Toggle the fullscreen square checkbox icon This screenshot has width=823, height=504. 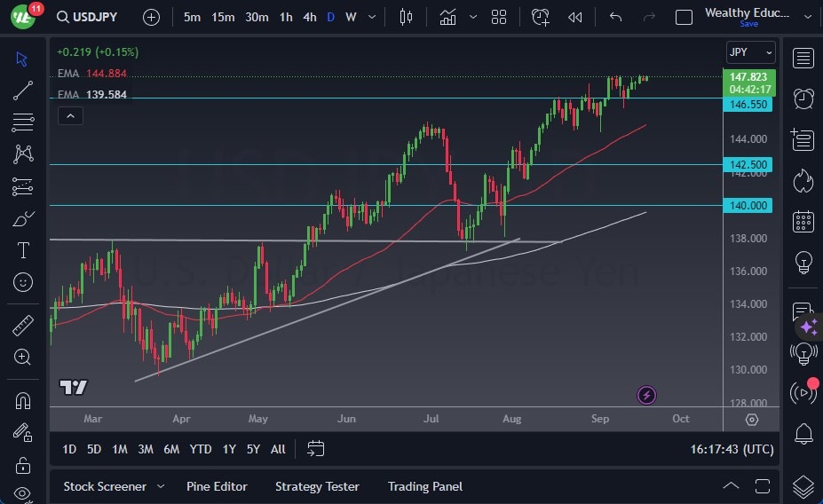(x=684, y=17)
